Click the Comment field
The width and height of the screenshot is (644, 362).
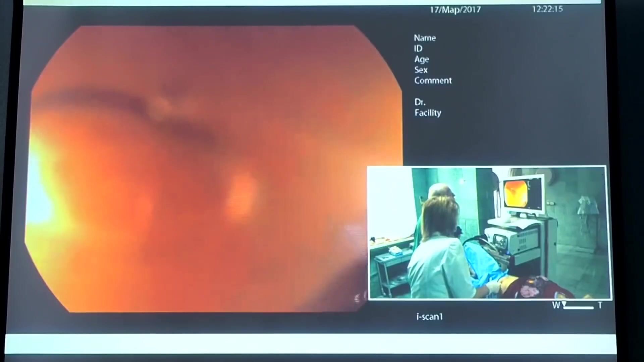[433, 81]
